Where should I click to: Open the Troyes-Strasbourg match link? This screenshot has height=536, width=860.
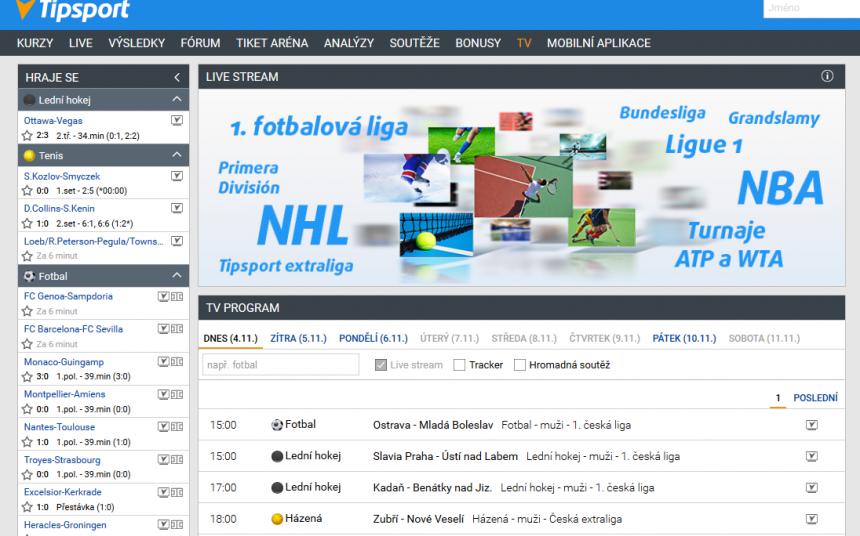coord(62,460)
